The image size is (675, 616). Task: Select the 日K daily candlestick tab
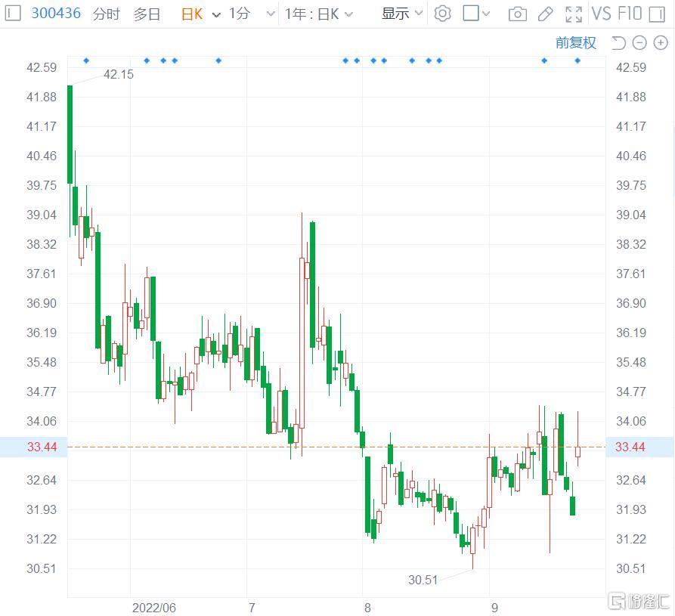(x=193, y=14)
